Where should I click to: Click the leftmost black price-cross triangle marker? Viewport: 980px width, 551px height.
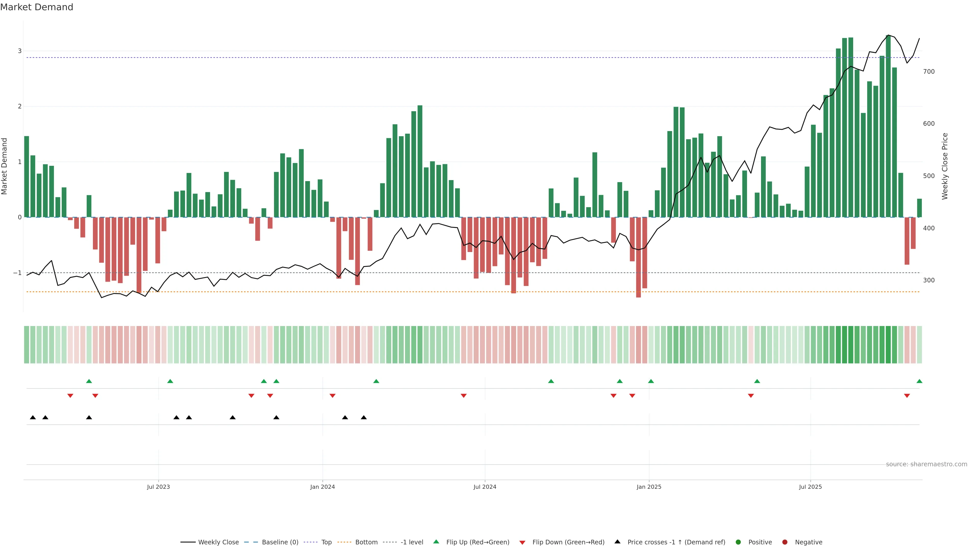pyautogui.click(x=33, y=418)
